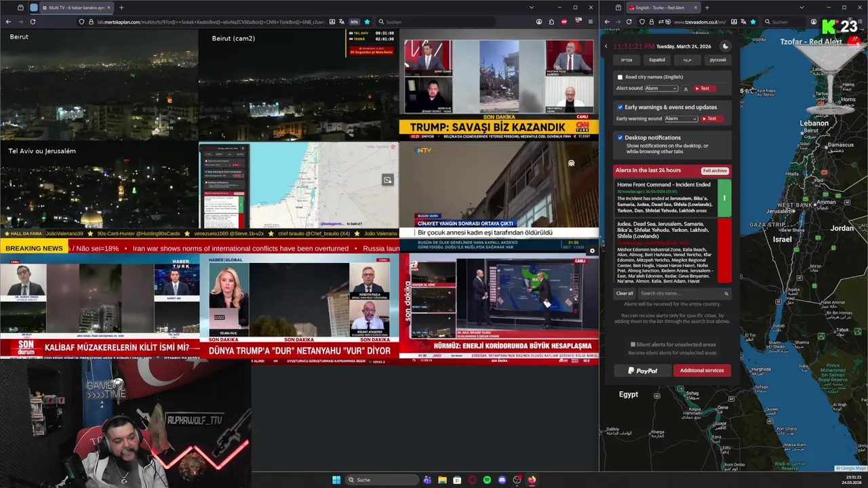
Task: Click bookmark star in Multi TV address bar
Action: [x=367, y=22]
